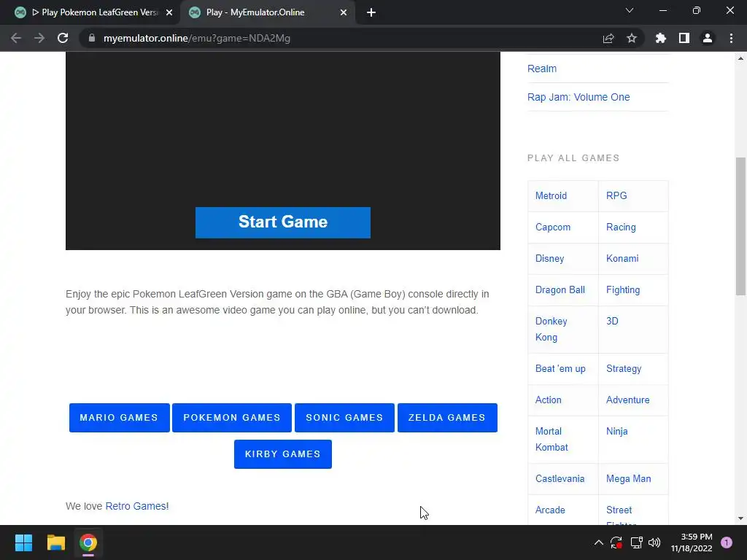
Task: Open the Mario Games category
Action: pos(119,418)
